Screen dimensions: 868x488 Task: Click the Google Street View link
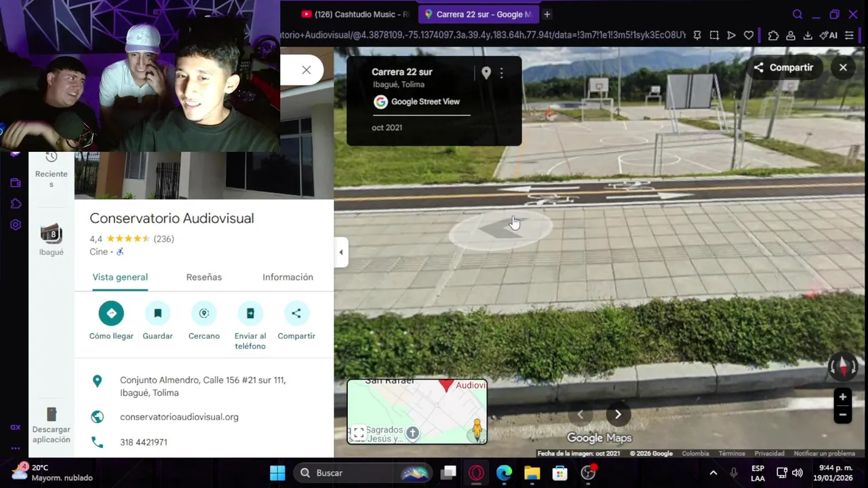pyautogui.click(x=425, y=102)
